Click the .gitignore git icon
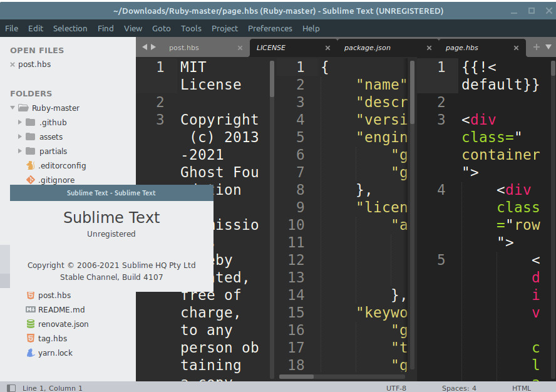This screenshot has height=392, width=556. click(x=31, y=180)
